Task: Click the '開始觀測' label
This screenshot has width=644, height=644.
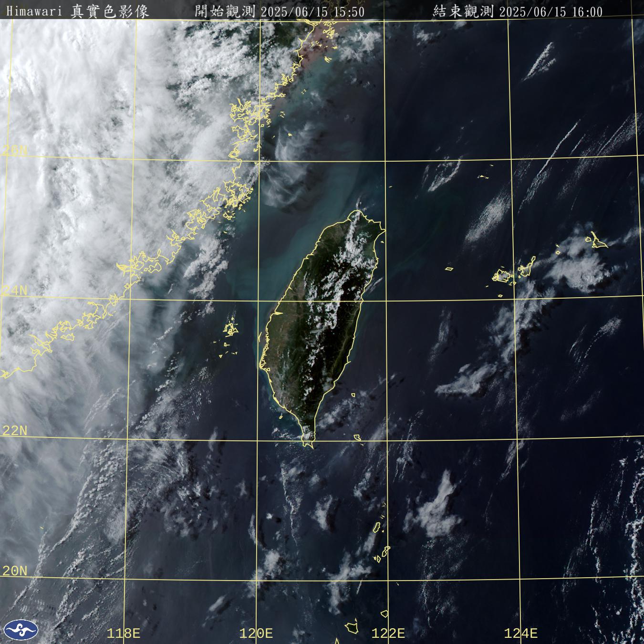Action: 226,11
